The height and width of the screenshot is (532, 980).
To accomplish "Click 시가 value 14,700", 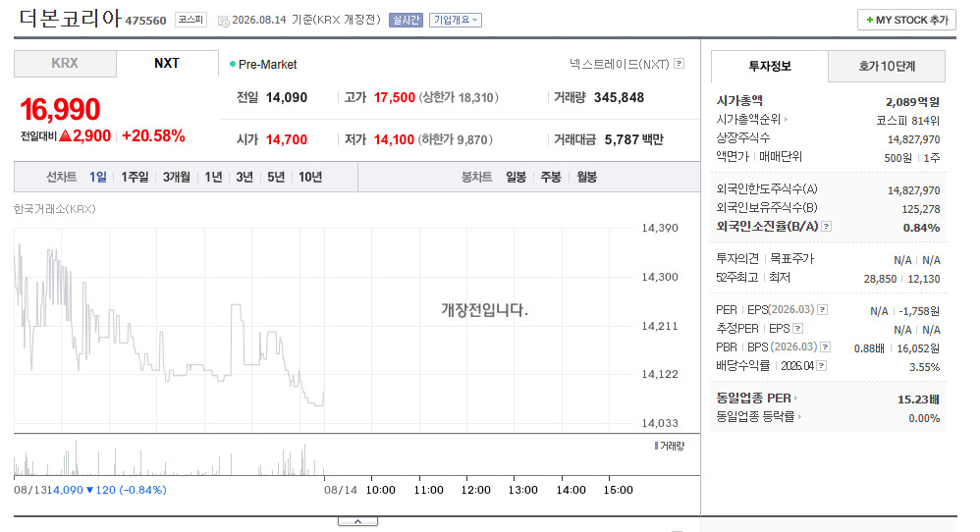I will [287, 139].
